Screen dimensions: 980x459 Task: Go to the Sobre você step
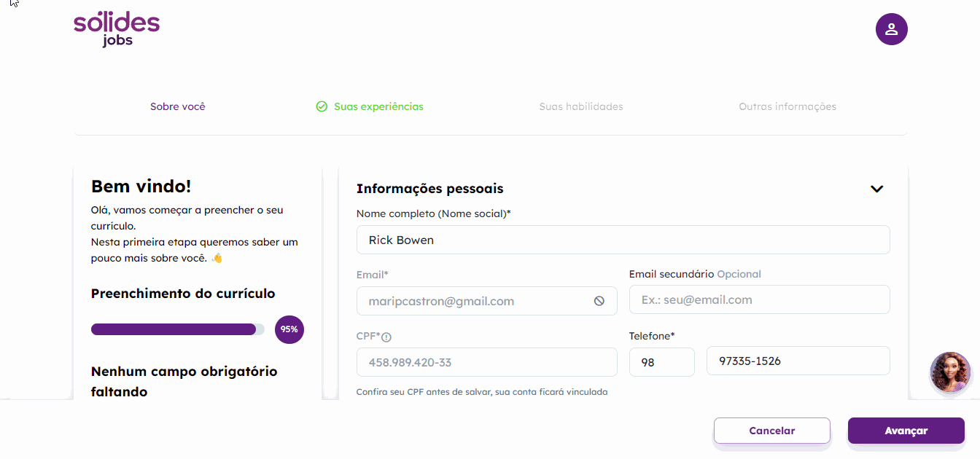click(x=178, y=106)
